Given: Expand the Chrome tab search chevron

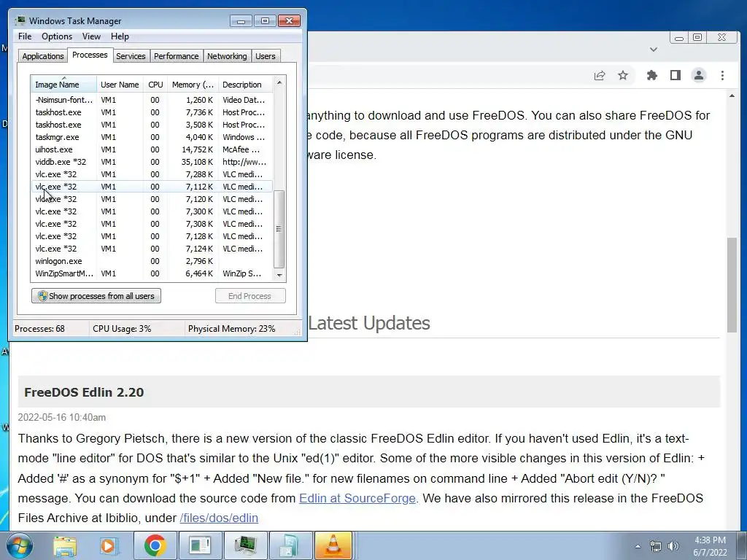Looking at the screenshot, I should coord(654,49).
